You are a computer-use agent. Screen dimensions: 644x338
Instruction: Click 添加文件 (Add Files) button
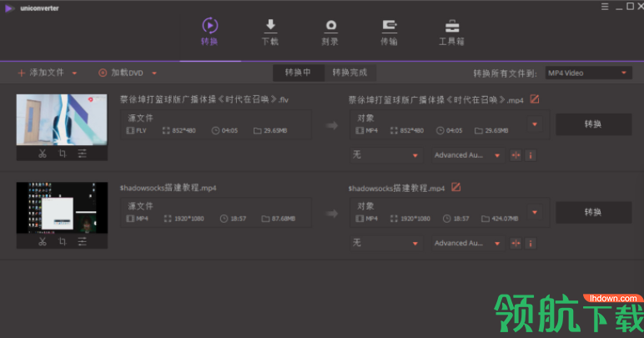pos(41,73)
